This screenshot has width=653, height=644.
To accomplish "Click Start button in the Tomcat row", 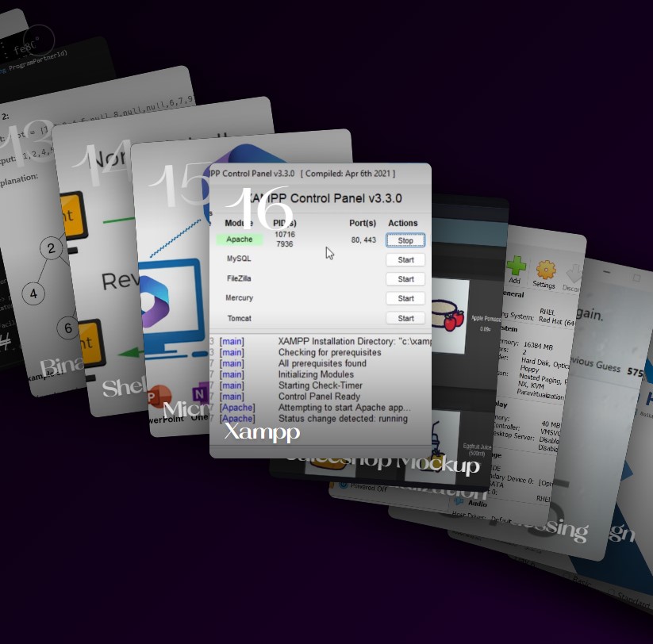I will coord(405,318).
